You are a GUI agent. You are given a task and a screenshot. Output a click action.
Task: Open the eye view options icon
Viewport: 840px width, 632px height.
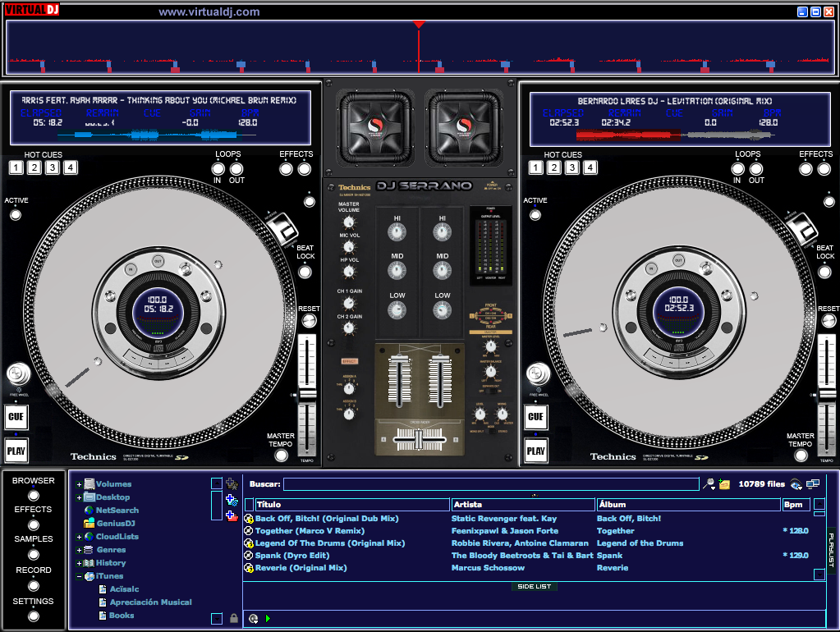point(794,484)
